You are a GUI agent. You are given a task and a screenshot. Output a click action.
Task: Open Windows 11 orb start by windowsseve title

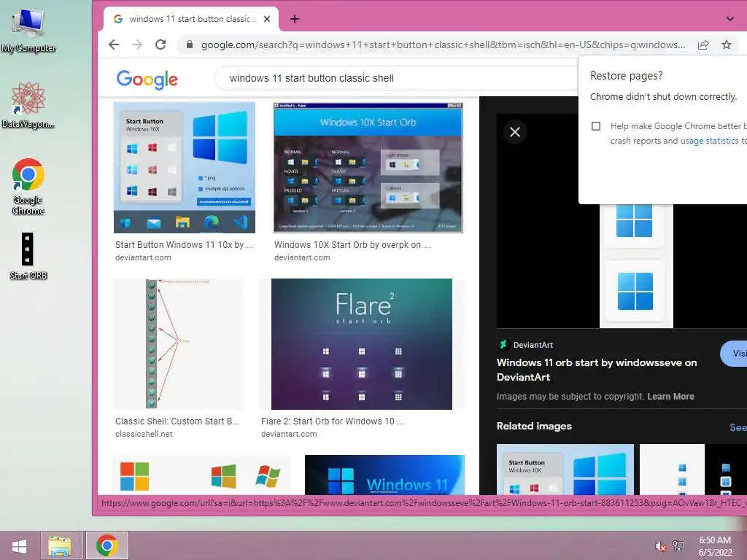click(x=597, y=370)
